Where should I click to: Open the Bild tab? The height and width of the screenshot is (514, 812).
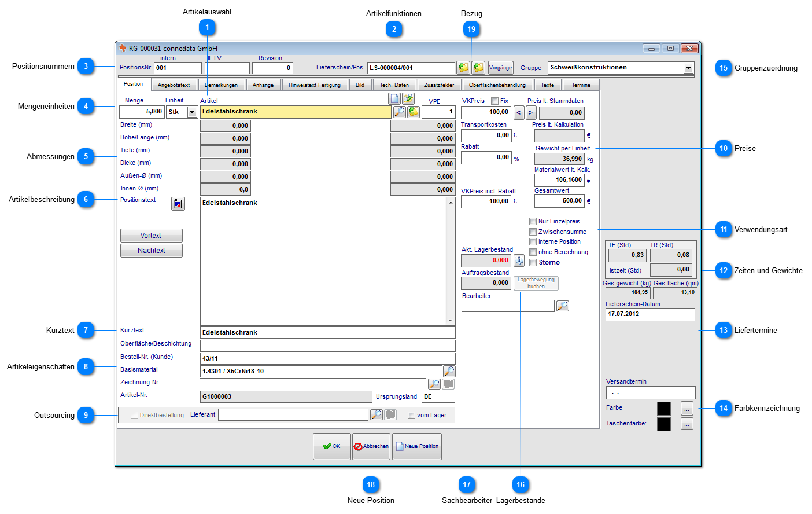pyautogui.click(x=360, y=85)
